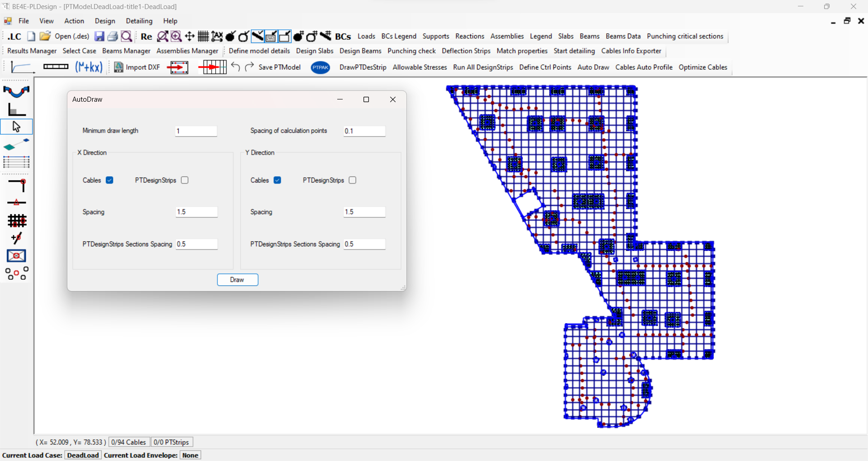This screenshot has width=868, height=461.
Task: Open the View menu
Action: tap(47, 21)
